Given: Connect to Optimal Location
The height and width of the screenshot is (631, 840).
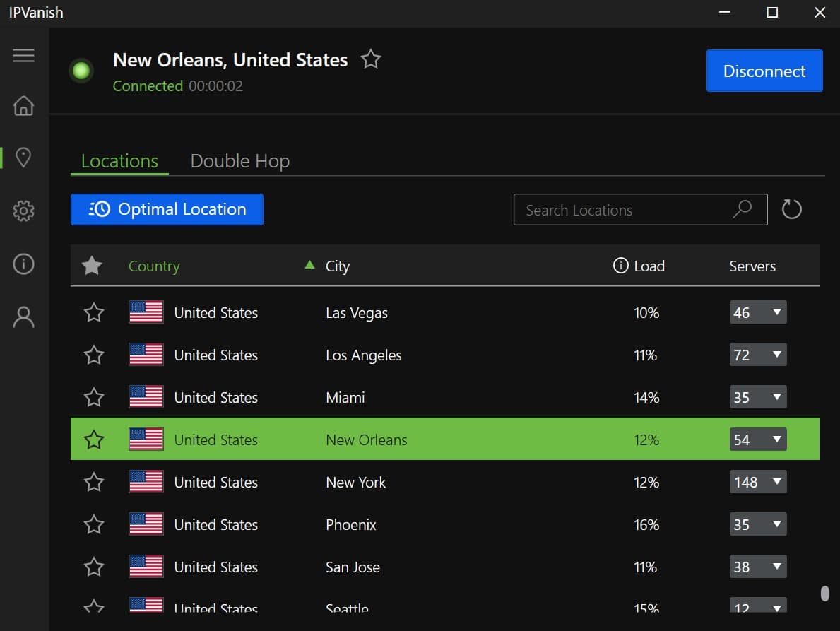Looking at the screenshot, I should point(167,209).
